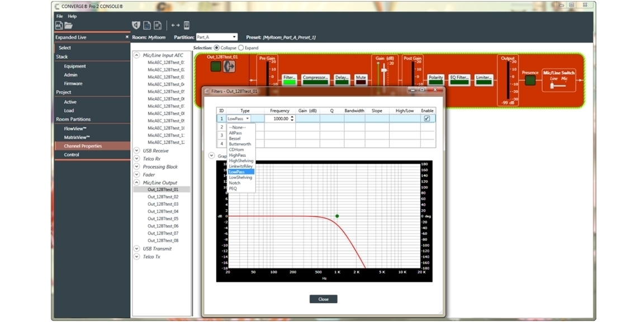Select the Collapse radio button

pos(217,48)
